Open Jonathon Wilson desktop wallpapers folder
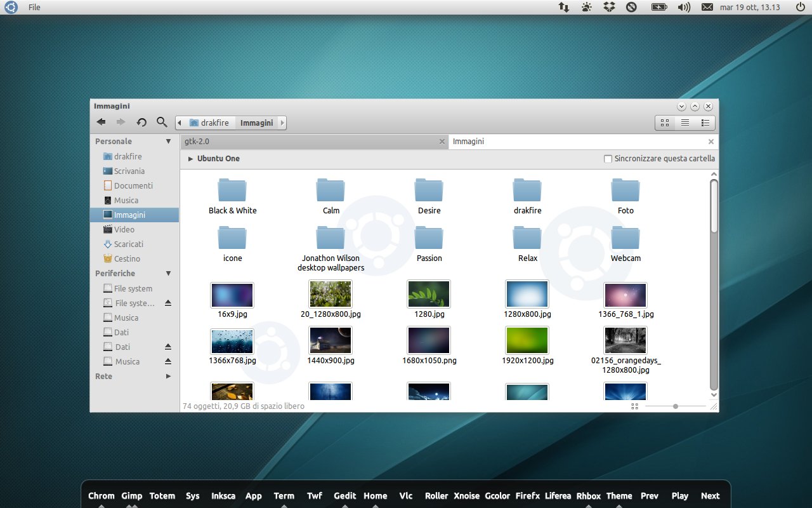Screen dimensions: 812x508 tap(331, 249)
